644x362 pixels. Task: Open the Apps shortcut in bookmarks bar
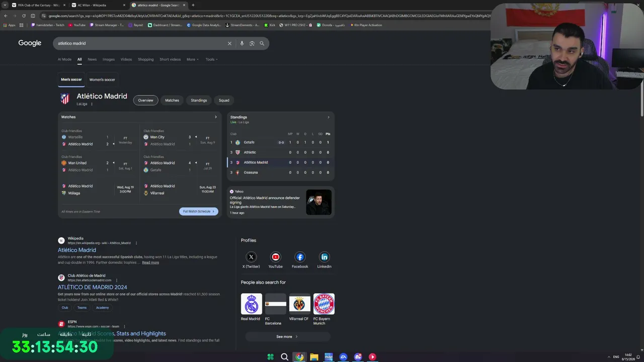10,25
